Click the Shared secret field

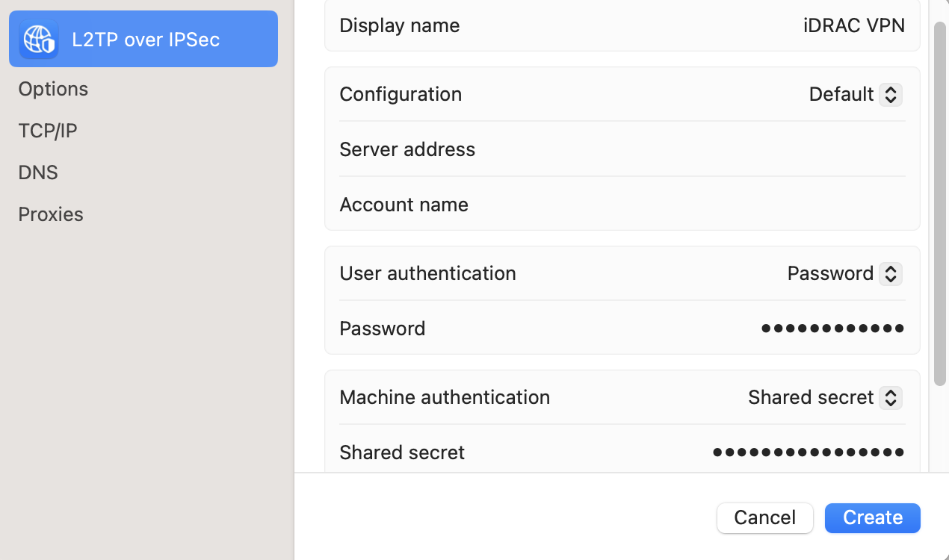(622, 452)
